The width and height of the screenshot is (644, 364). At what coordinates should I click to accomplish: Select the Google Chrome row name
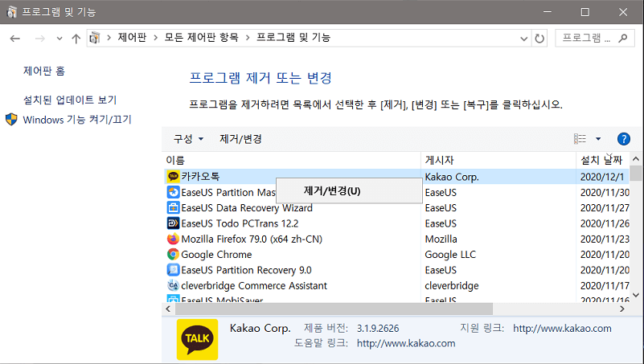[x=216, y=255]
